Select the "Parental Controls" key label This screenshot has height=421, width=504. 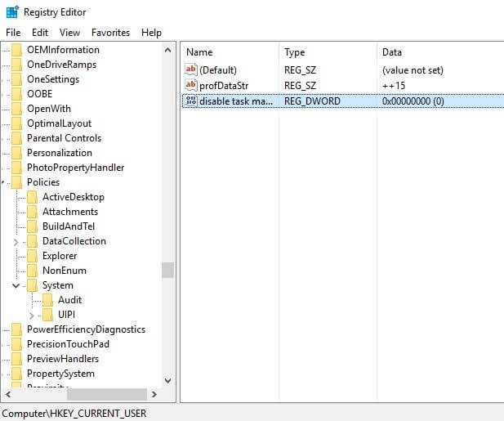point(65,138)
